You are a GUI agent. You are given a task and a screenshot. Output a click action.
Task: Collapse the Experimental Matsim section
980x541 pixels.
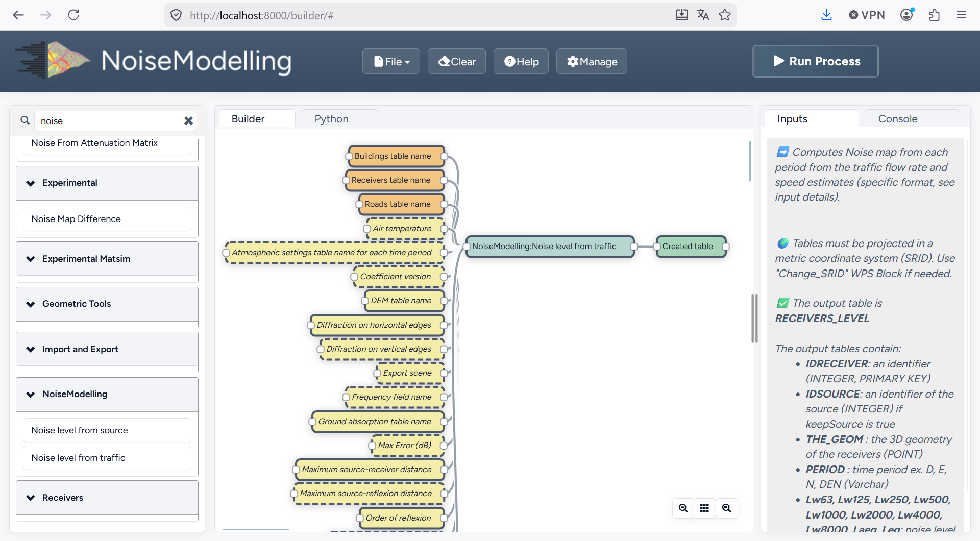coord(107,259)
